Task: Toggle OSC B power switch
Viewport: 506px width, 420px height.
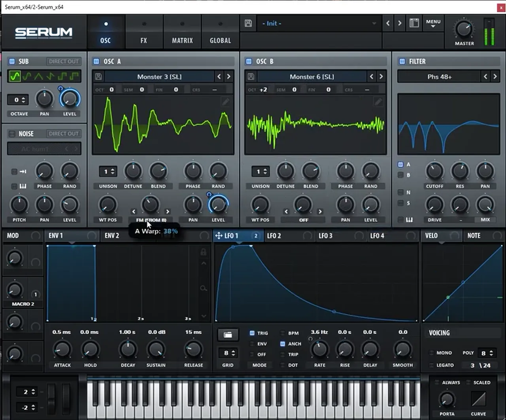Action: click(x=249, y=61)
